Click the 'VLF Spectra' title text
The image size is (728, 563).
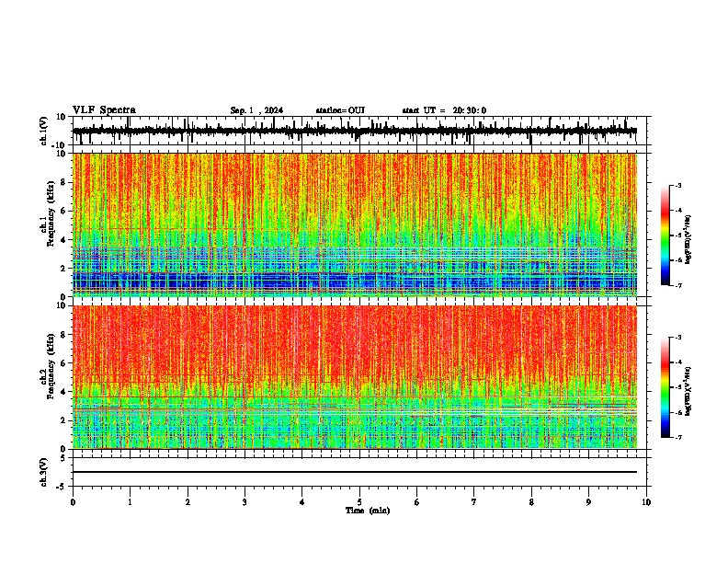coord(104,110)
